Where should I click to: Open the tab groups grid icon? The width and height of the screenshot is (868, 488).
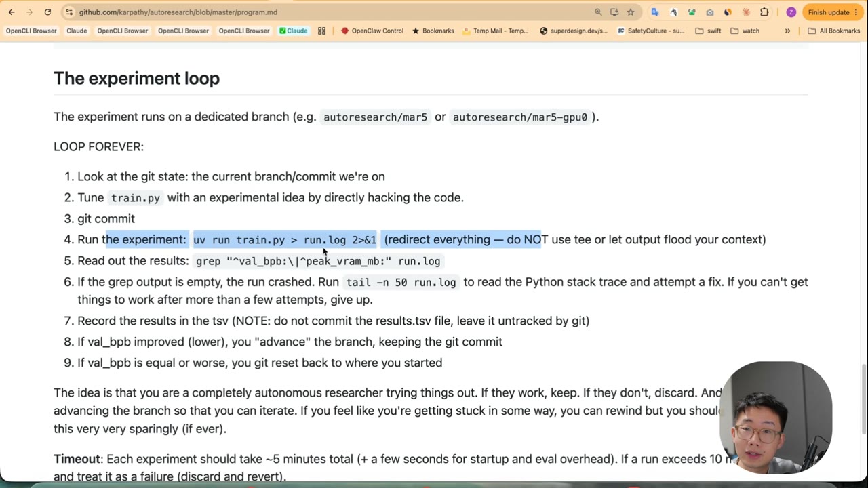click(x=321, y=30)
